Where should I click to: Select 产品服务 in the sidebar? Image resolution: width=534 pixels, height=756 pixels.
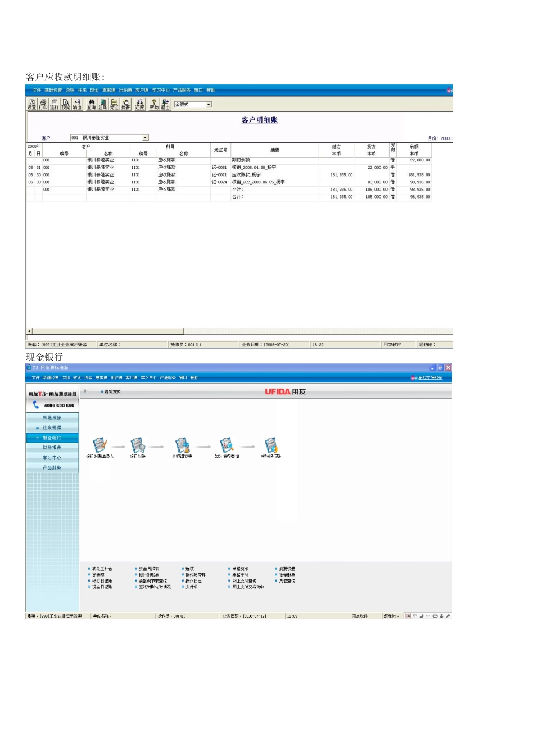[52, 468]
